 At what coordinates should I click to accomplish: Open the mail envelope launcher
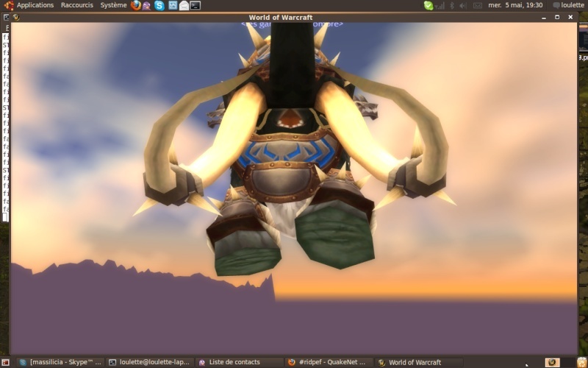coord(184,5)
